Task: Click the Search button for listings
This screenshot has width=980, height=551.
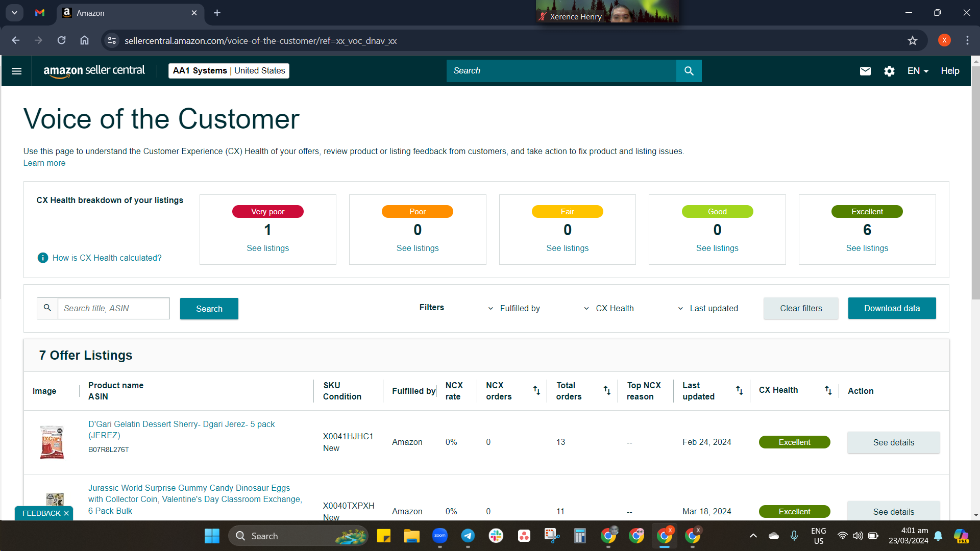Action: tap(209, 309)
